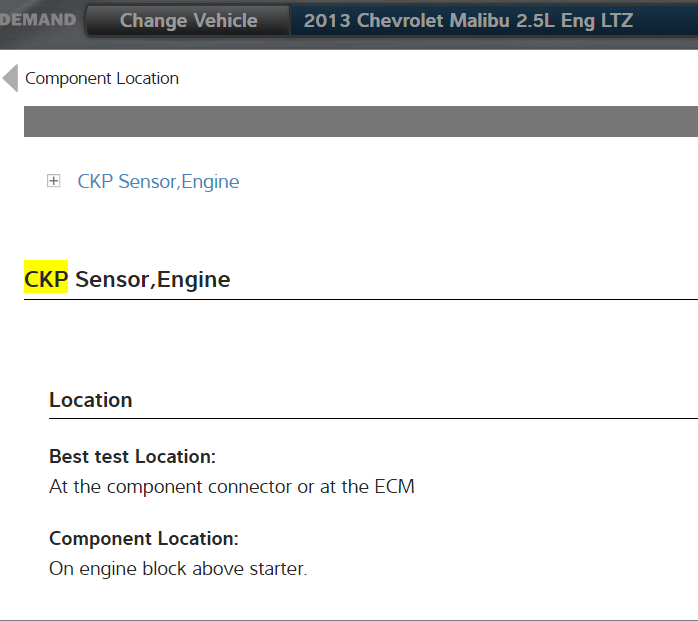Select the Component Location breadcrumb text

tap(102, 78)
